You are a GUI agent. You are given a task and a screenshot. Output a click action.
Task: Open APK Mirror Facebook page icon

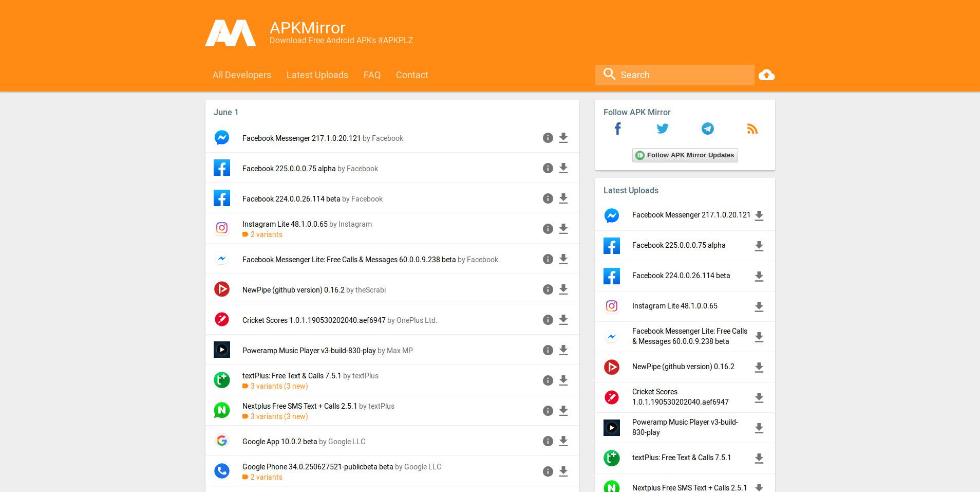[617, 129]
